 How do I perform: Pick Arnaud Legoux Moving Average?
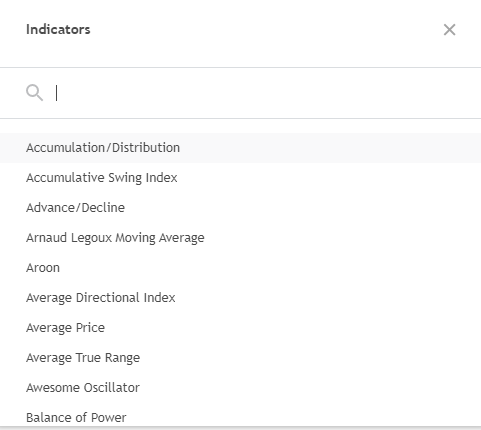[240, 238]
